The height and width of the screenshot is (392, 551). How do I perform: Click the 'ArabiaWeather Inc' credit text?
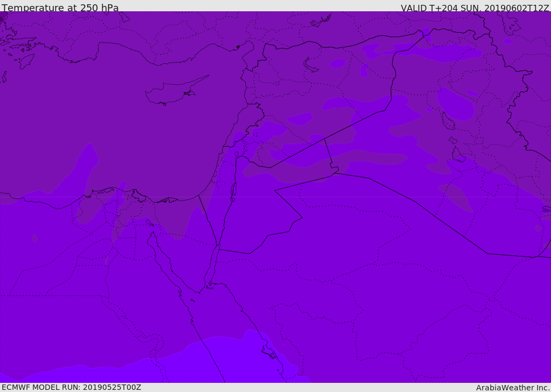[512, 388]
